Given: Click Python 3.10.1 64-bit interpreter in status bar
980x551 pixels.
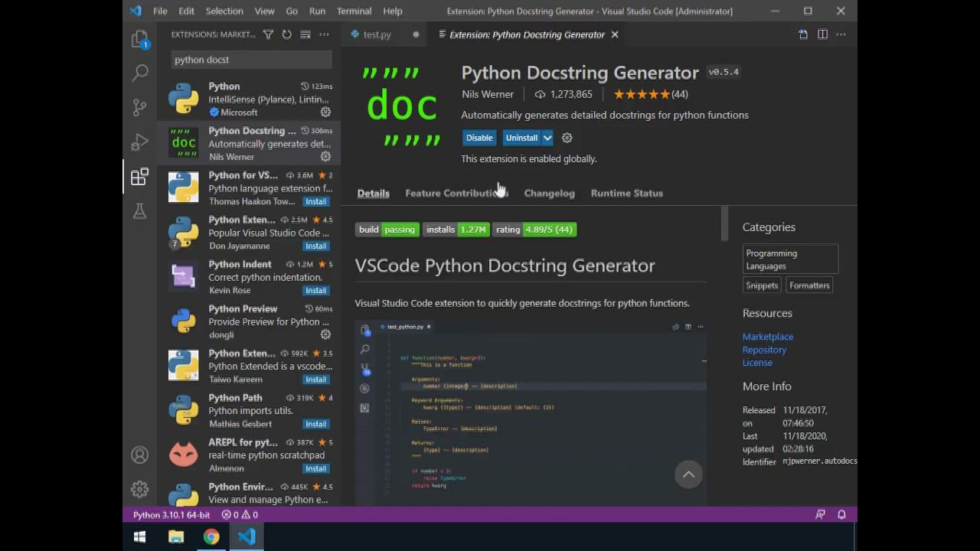Looking at the screenshot, I should point(171,515).
